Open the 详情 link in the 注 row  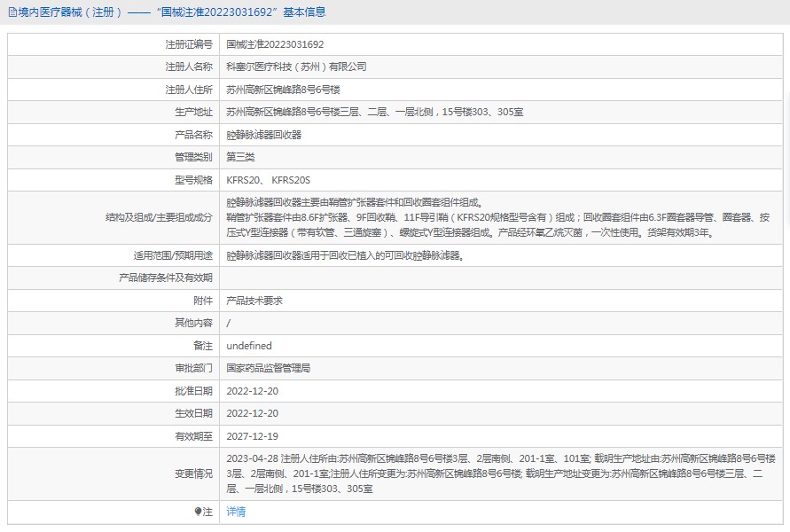click(236, 512)
